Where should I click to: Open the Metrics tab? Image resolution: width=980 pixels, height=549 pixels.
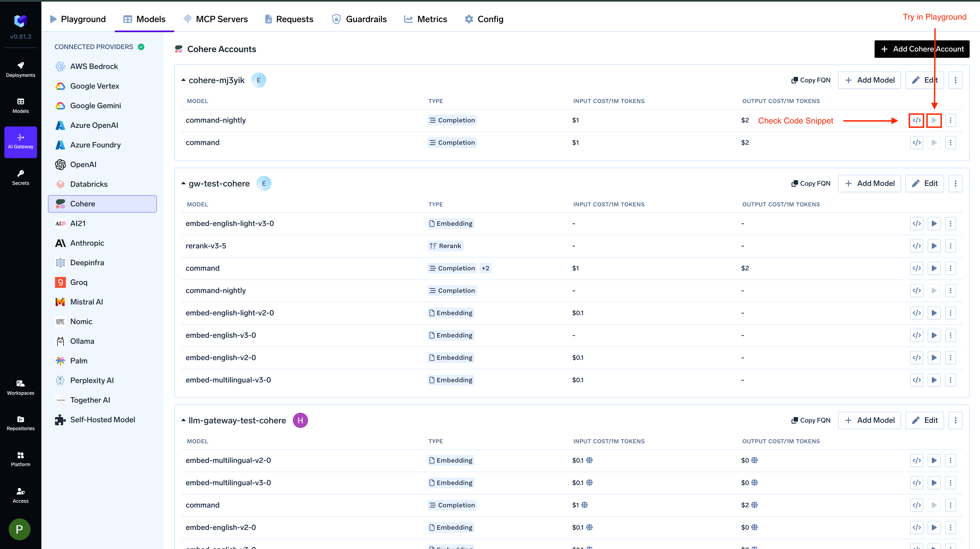click(x=425, y=19)
